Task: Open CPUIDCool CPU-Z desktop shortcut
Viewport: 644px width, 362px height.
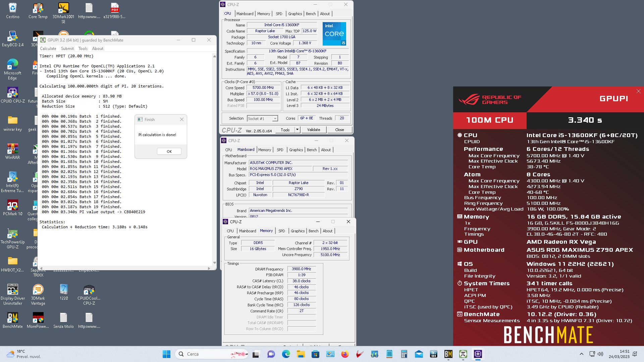Action: coord(89,295)
